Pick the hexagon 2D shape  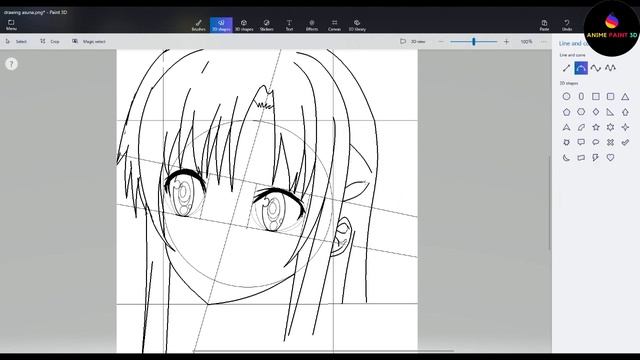click(581, 112)
